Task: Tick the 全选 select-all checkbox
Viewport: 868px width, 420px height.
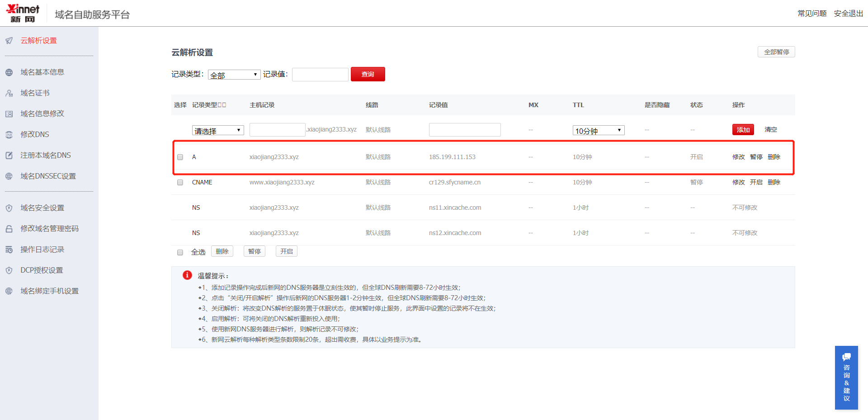Action: (180, 252)
